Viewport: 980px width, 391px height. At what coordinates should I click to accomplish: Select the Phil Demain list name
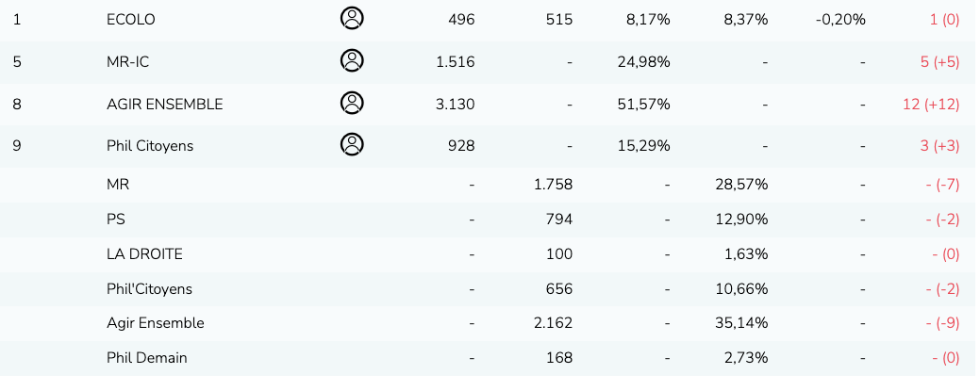pos(147,358)
